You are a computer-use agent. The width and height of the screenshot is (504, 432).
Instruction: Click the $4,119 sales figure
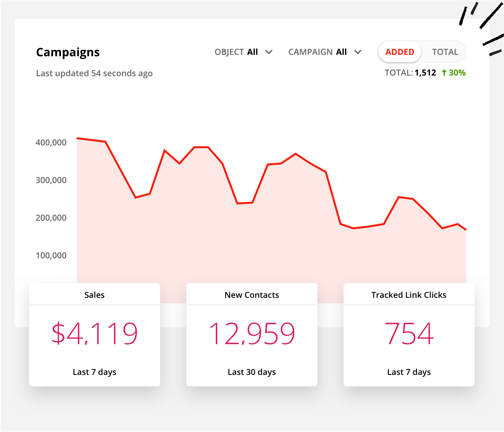coord(95,333)
